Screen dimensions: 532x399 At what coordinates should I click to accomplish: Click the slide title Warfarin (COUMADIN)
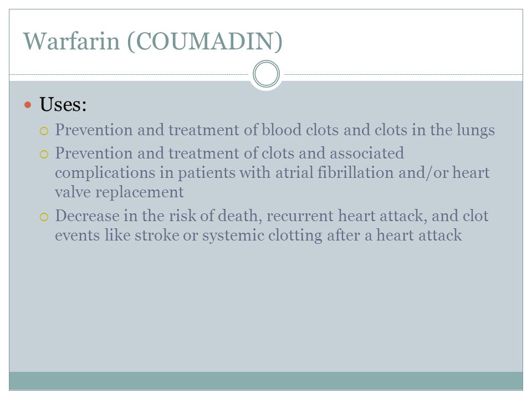coord(153,42)
